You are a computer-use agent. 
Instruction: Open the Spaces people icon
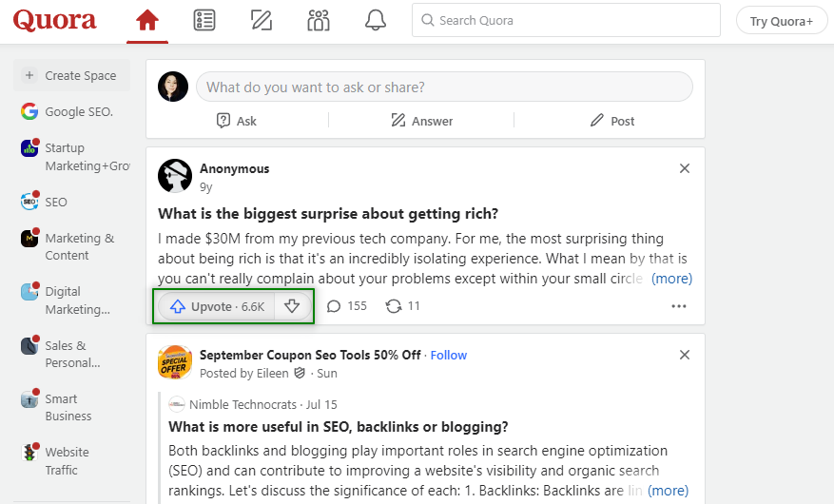319,20
